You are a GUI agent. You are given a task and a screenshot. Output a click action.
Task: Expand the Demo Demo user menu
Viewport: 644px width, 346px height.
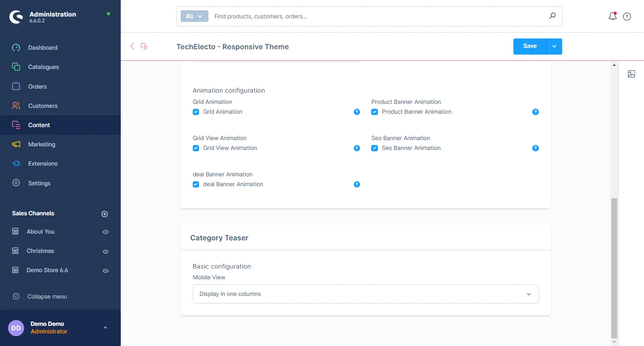pos(105,328)
